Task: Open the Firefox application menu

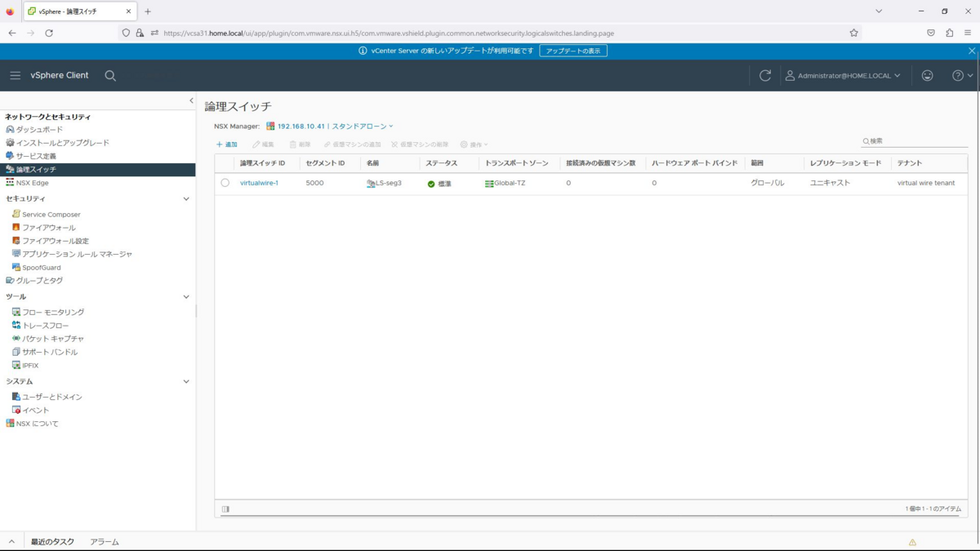Action: (967, 33)
